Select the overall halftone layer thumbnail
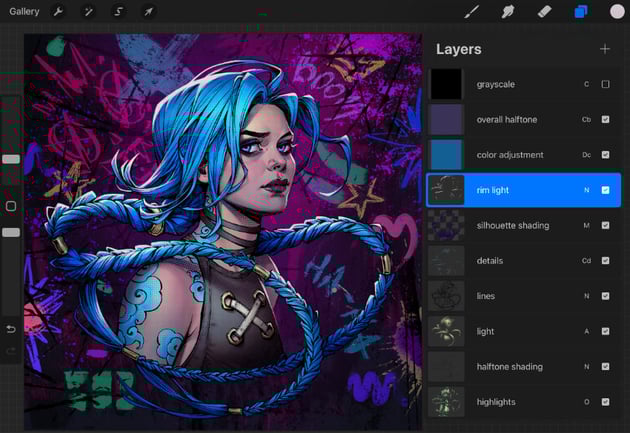Image resolution: width=630 pixels, height=433 pixels. point(446,119)
